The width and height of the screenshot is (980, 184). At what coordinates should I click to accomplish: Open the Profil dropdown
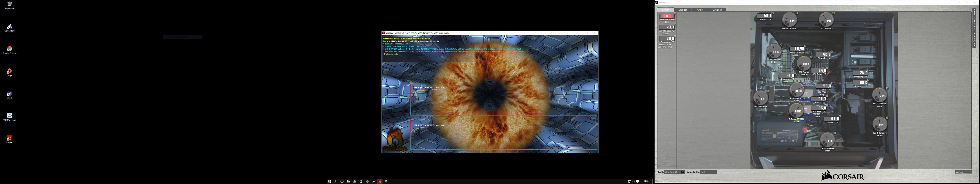tap(672, 172)
